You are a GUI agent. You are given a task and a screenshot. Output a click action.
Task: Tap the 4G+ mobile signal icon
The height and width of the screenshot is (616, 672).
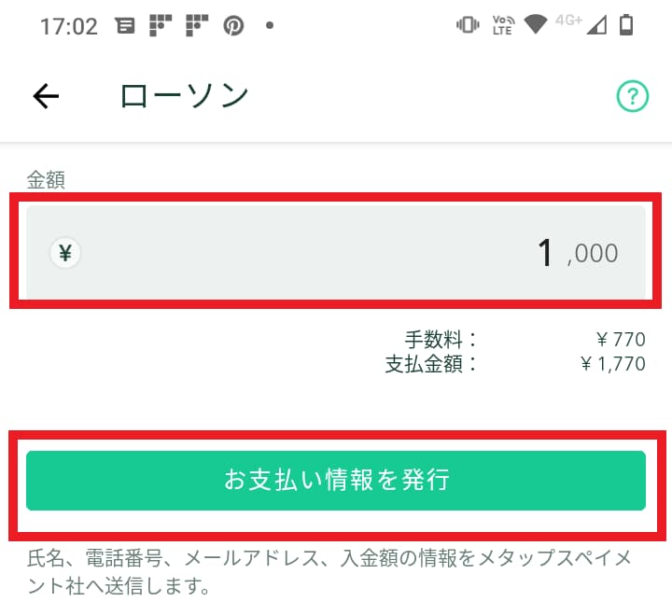(x=581, y=23)
